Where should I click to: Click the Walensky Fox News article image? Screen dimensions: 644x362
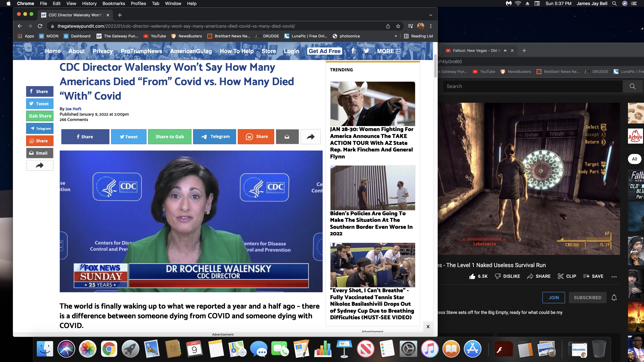pos(191,221)
